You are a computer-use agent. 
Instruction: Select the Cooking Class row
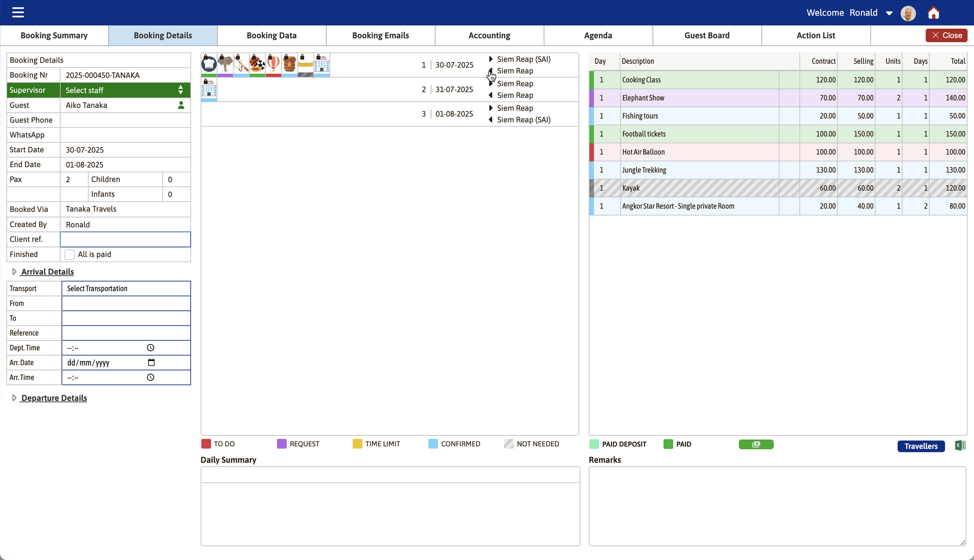(778, 80)
